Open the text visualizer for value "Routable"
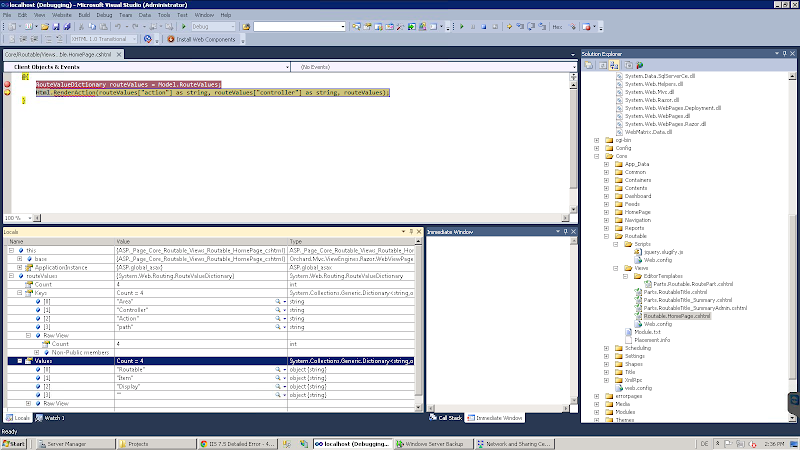Image resolution: width=800 pixels, height=450 pixels. (x=278, y=369)
